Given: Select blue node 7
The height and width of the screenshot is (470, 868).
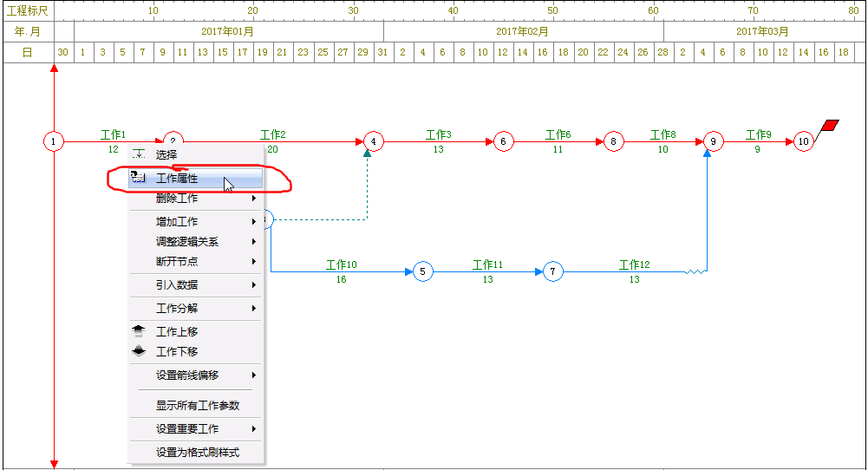Looking at the screenshot, I should click(x=552, y=271).
